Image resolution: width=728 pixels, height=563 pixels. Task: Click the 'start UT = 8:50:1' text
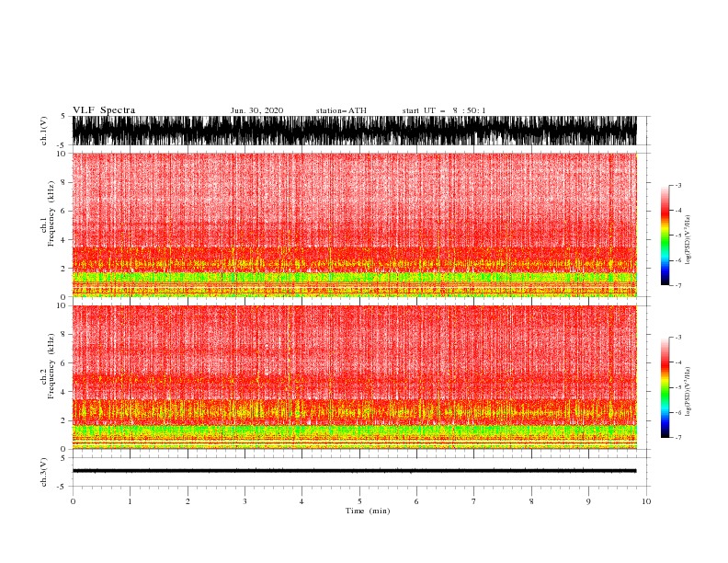pos(444,110)
